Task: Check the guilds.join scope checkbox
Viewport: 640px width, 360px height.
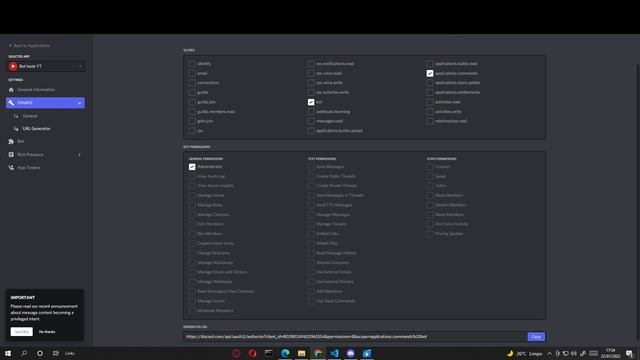Action: click(192, 102)
